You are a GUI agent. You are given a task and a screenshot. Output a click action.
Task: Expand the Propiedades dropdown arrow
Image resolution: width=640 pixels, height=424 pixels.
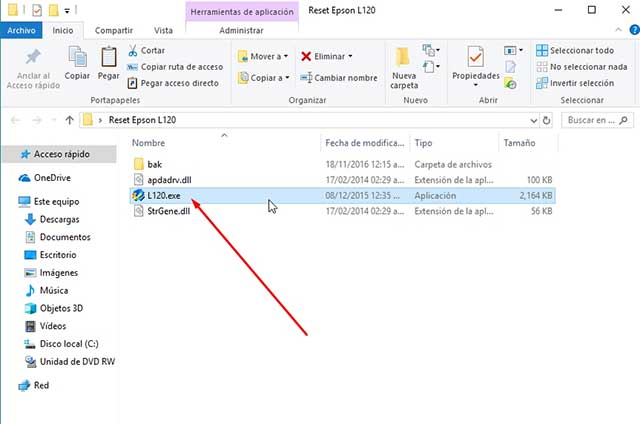[x=476, y=85]
